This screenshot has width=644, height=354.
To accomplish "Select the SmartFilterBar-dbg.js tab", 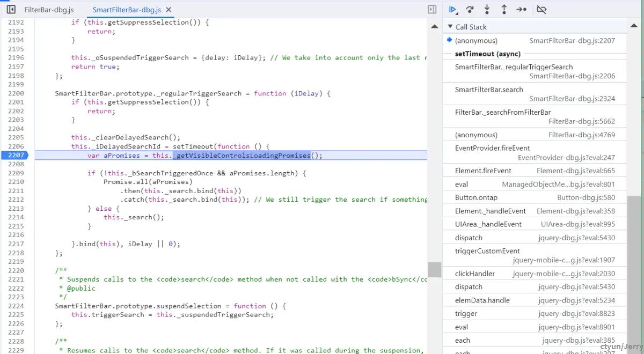I will click(x=127, y=10).
